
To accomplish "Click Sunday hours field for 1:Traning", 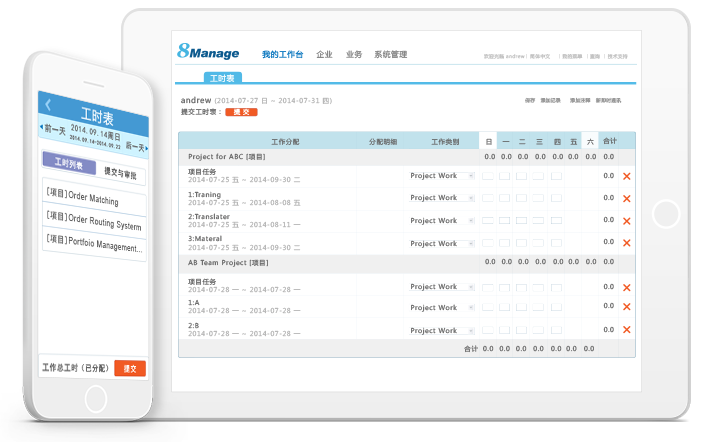I will tap(488, 198).
